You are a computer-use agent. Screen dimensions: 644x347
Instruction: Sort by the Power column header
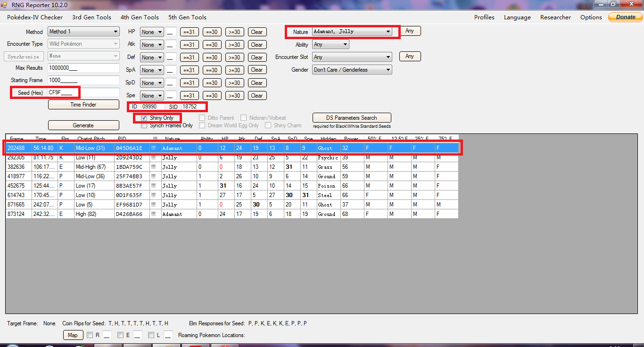pyautogui.click(x=352, y=139)
